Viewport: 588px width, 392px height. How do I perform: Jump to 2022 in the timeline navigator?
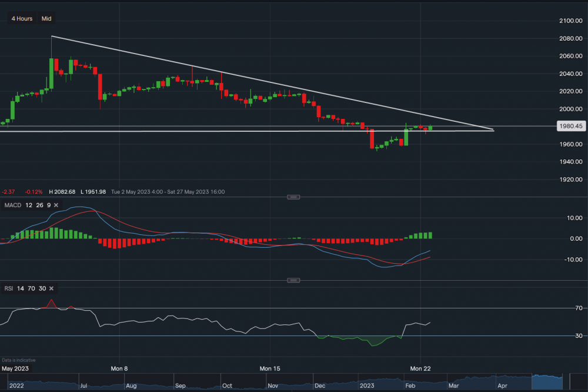(18, 386)
